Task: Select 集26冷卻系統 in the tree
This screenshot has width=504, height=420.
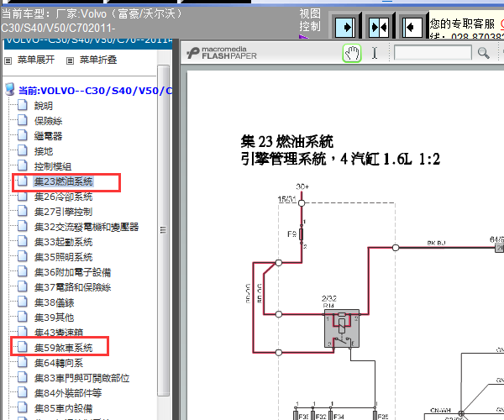Action: tap(63, 197)
